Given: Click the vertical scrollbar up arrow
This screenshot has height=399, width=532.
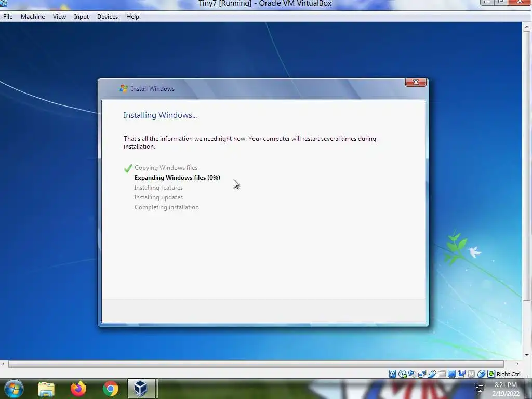Looking at the screenshot, I should tap(527, 26).
